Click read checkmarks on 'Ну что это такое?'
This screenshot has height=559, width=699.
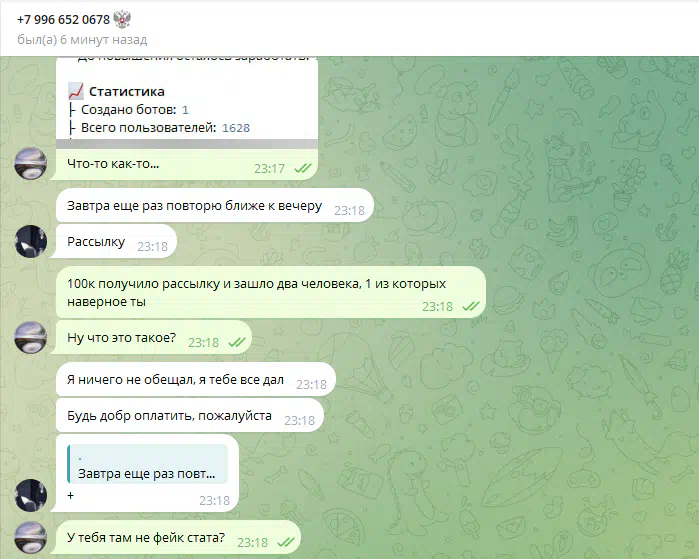click(x=237, y=342)
